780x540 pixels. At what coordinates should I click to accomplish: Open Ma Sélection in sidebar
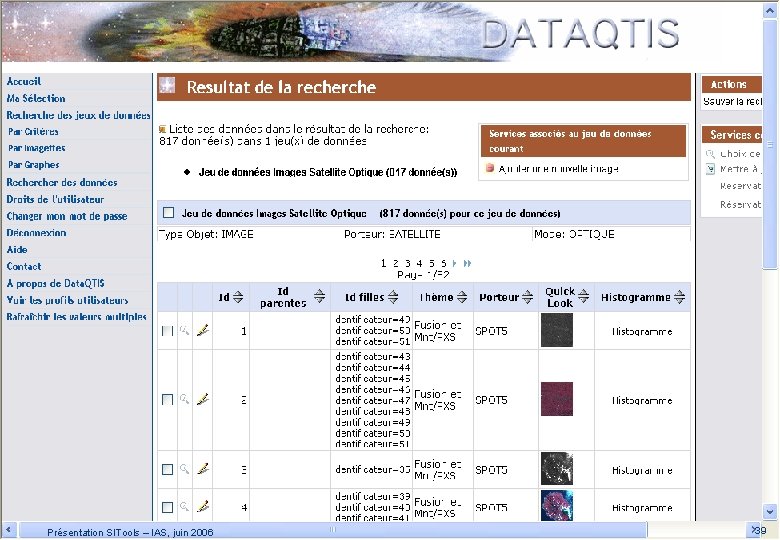pyautogui.click(x=36, y=98)
